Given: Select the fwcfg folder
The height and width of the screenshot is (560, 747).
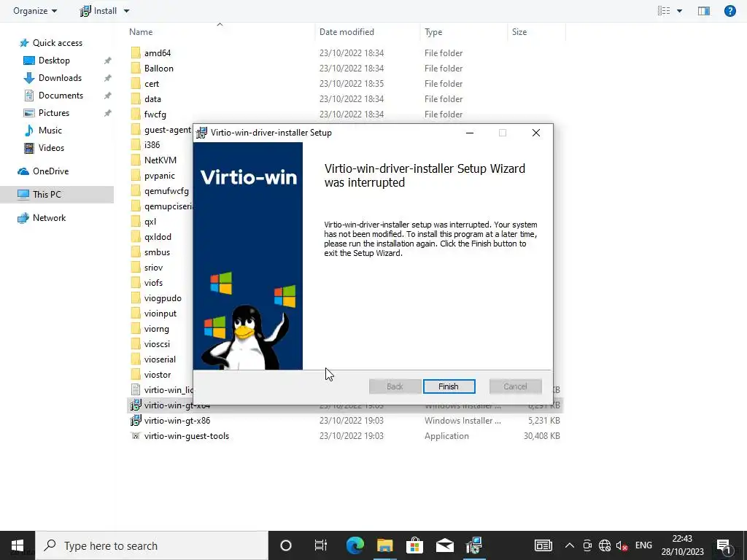Looking at the screenshot, I should coord(155,114).
